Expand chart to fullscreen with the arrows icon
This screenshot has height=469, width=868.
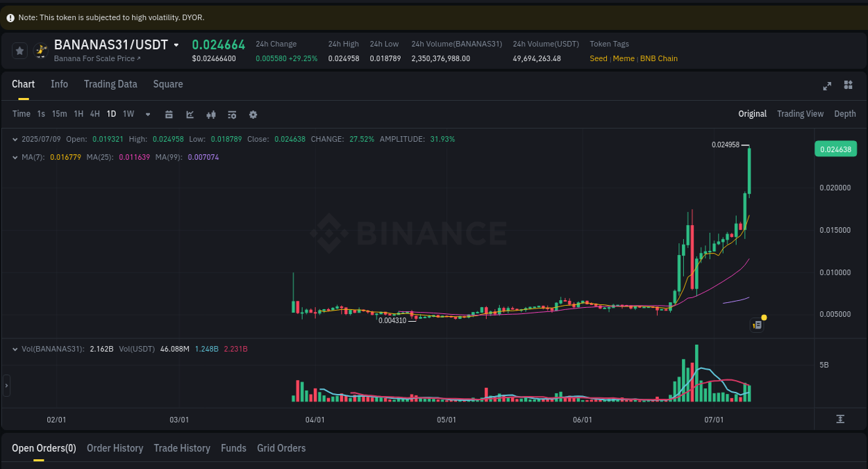(826, 85)
